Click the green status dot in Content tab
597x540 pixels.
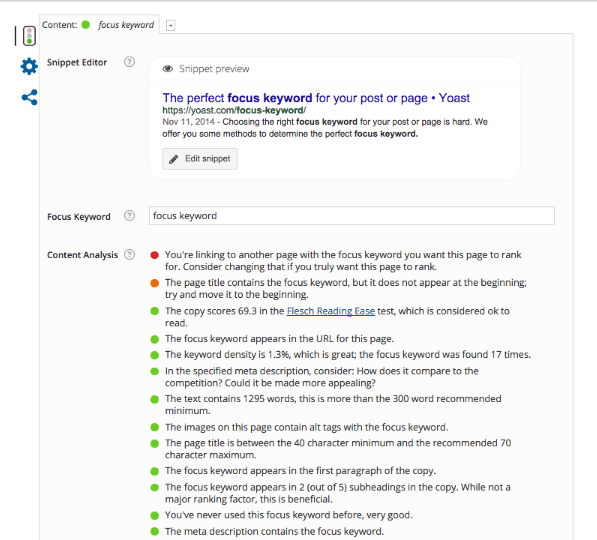(86, 25)
